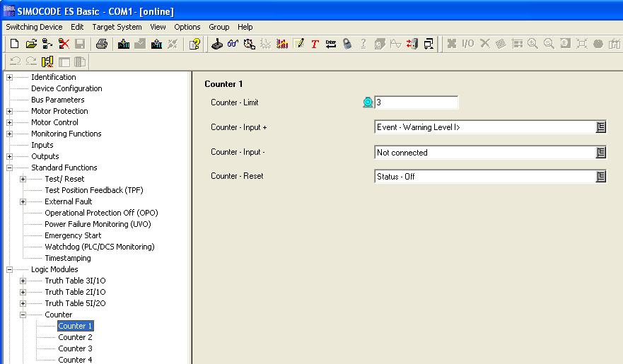Open the View menu

click(x=158, y=27)
